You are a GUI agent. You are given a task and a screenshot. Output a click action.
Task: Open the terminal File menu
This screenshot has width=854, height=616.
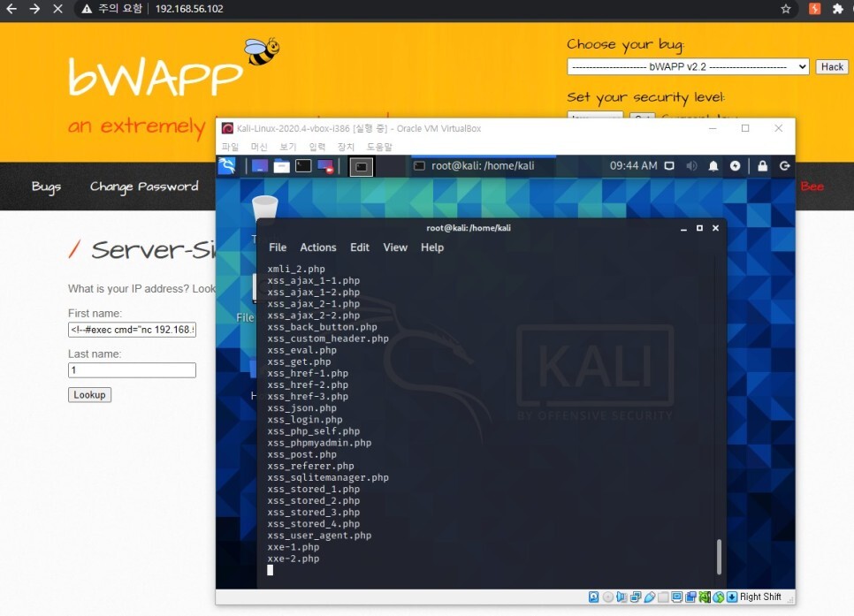pyautogui.click(x=278, y=247)
